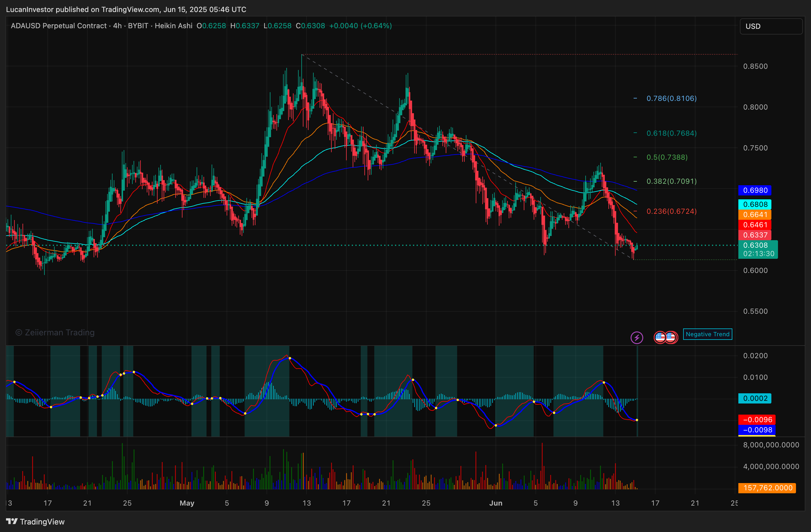Click the TradingView logo in footer
The width and height of the screenshot is (811, 532).
coord(35,522)
